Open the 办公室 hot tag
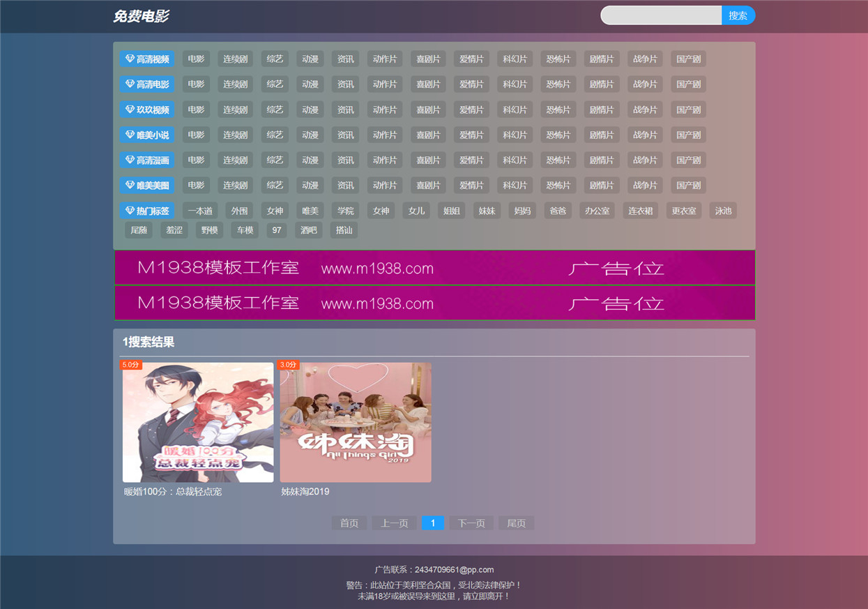 coord(597,211)
